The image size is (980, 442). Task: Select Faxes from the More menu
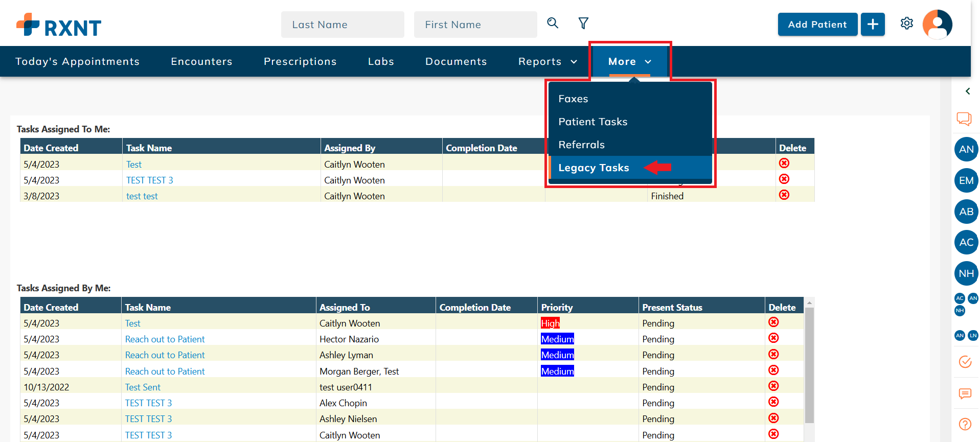[x=630, y=99]
